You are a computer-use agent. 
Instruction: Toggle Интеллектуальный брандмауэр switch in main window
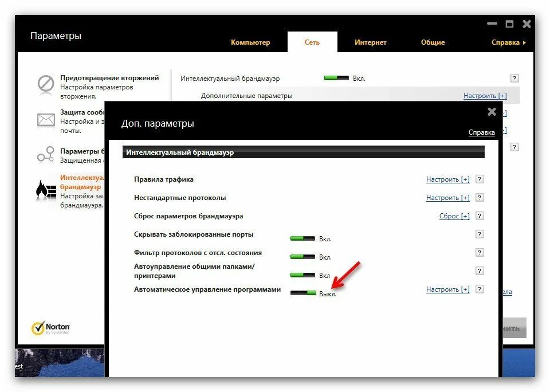pos(336,78)
